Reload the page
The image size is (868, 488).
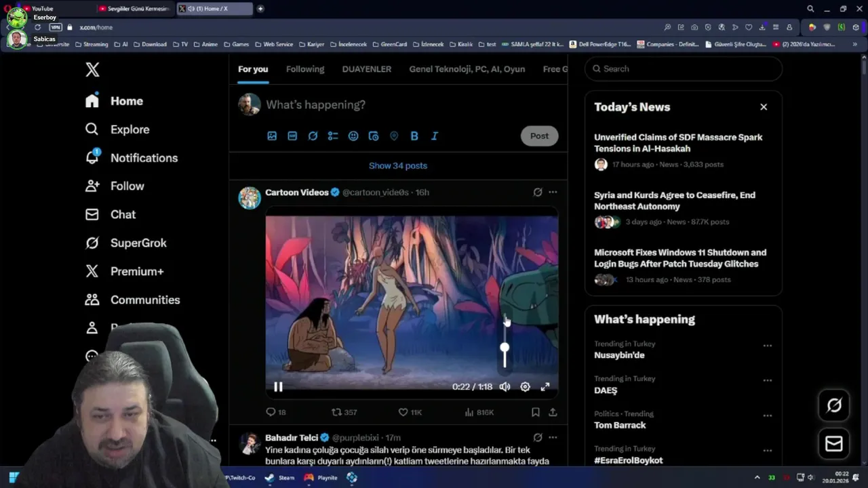pos(37,27)
